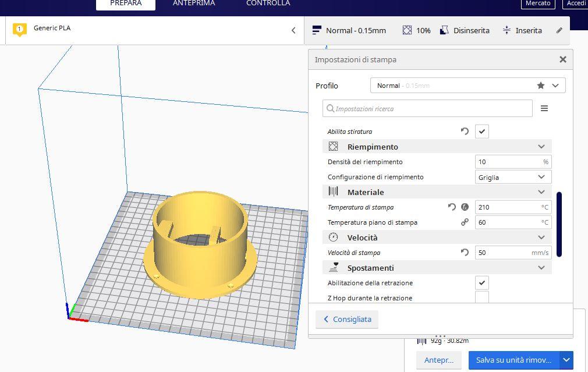Disable the Abilita stiratura checkbox
The height and width of the screenshot is (372, 588).
(x=481, y=132)
